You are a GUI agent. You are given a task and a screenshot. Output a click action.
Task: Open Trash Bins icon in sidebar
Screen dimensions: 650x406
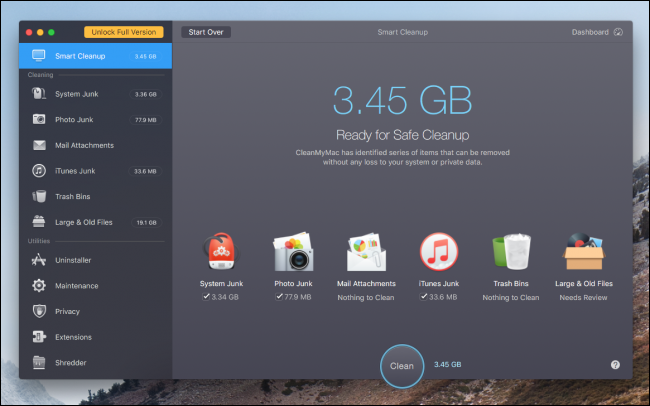(x=39, y=196)
